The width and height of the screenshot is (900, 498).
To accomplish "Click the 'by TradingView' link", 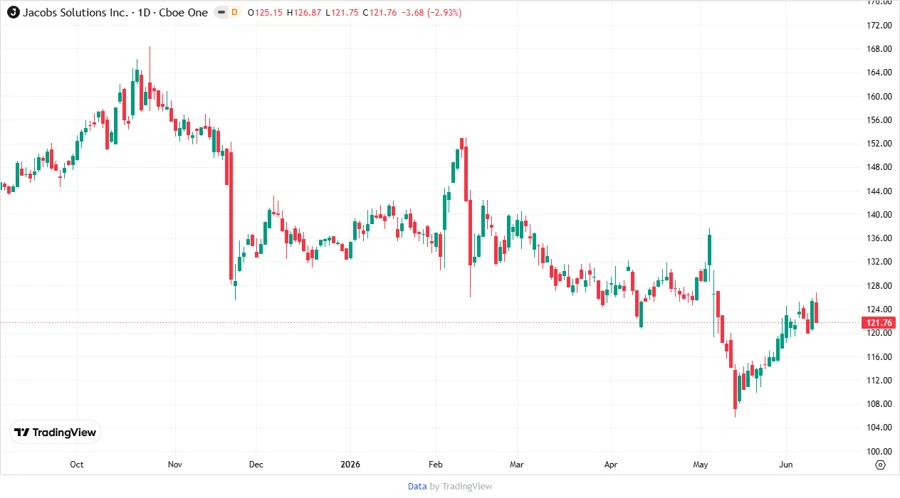I will point(461,487).
